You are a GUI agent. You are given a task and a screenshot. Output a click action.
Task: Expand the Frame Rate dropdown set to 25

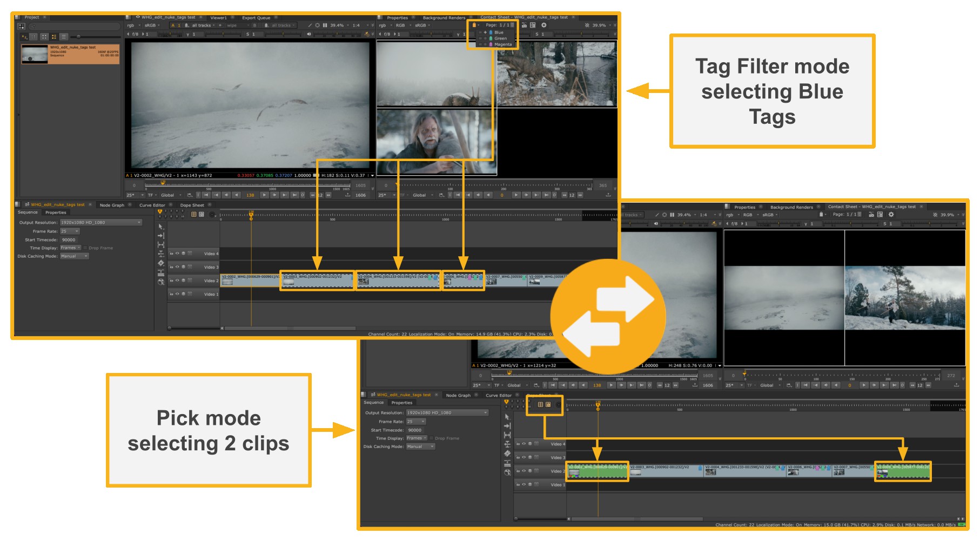[x=71, y=230]
